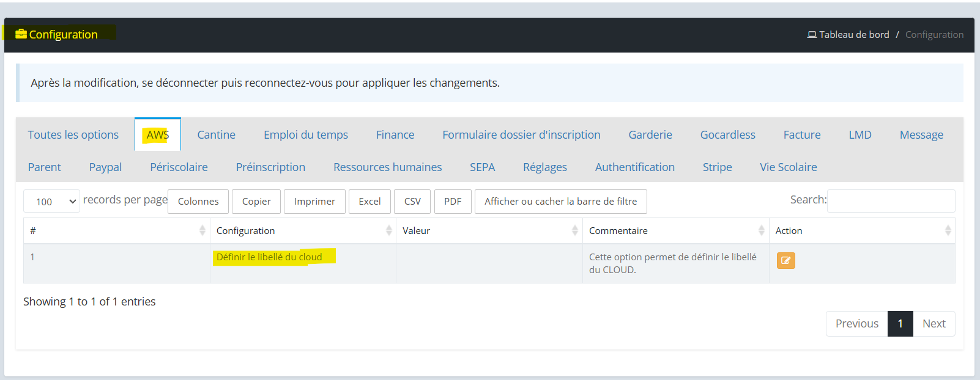Open the Toutes les options tab
Image resolution: width=980 pixels, height=380 pixels.
(x=73, y=134)
